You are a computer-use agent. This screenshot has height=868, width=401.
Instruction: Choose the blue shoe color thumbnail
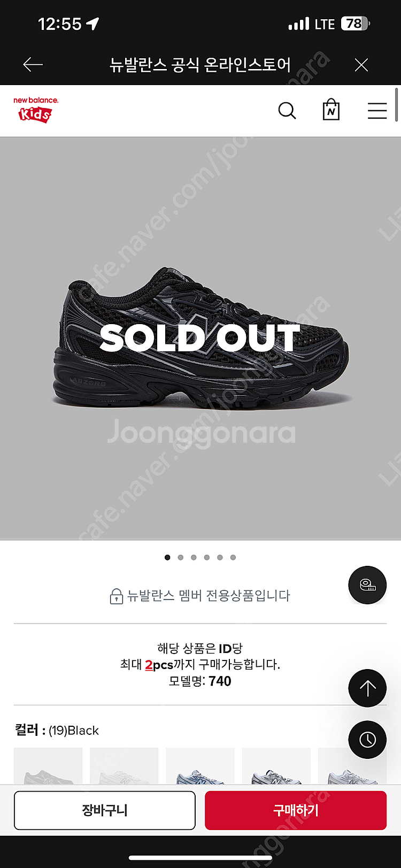pyautogui.click(x=200, y=766)
